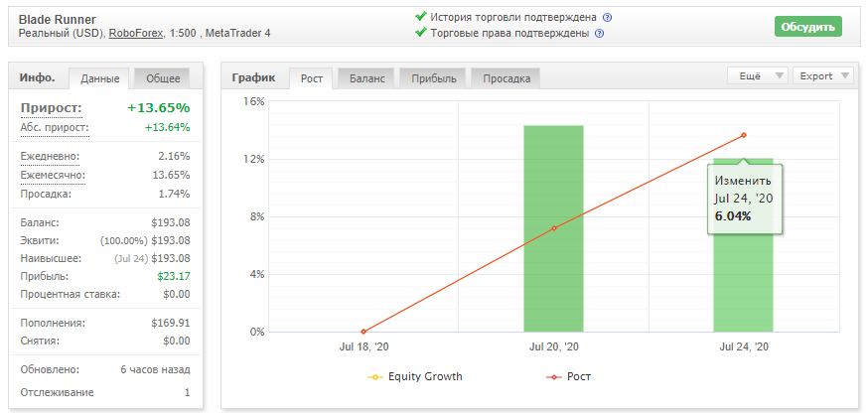Select the Прибыль chart tab

(433, 78)
